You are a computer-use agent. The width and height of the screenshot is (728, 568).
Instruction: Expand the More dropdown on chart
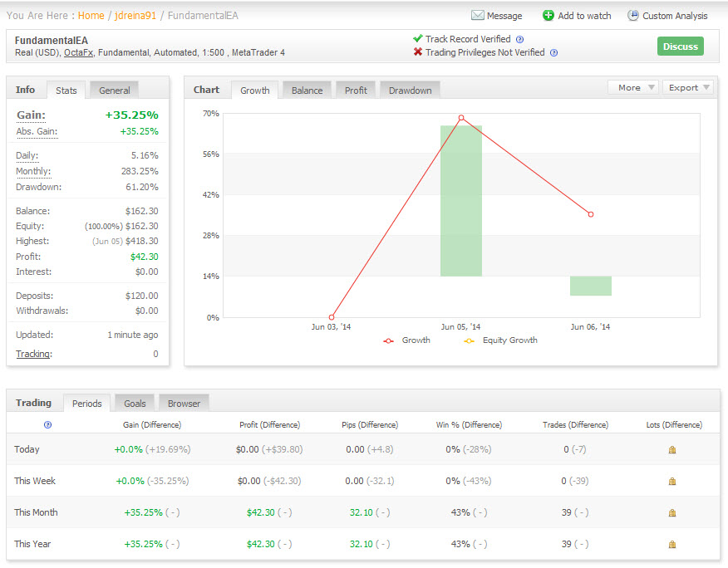coord(633,87)
